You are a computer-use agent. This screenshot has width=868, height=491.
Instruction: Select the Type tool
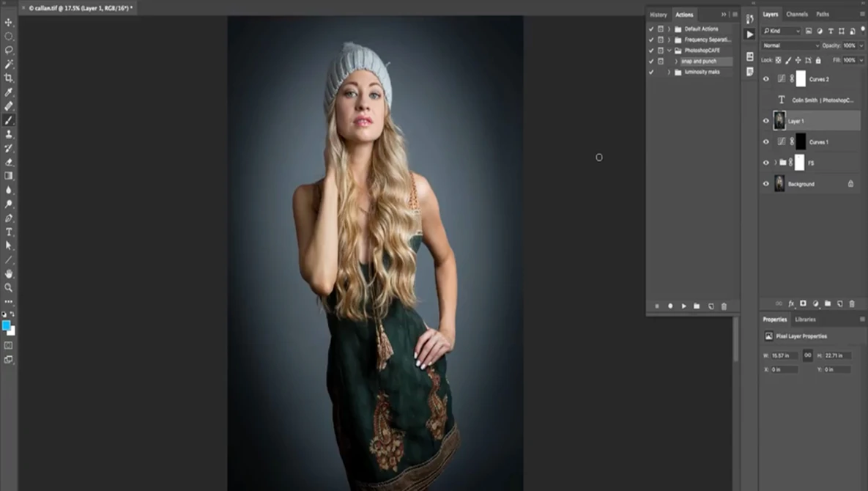click(9, 232)
